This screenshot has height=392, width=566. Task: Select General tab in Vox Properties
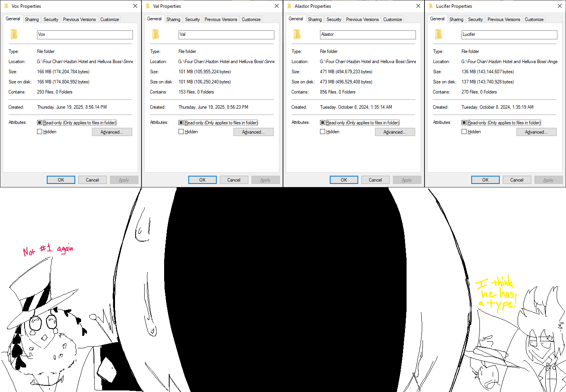coord(13,19)
